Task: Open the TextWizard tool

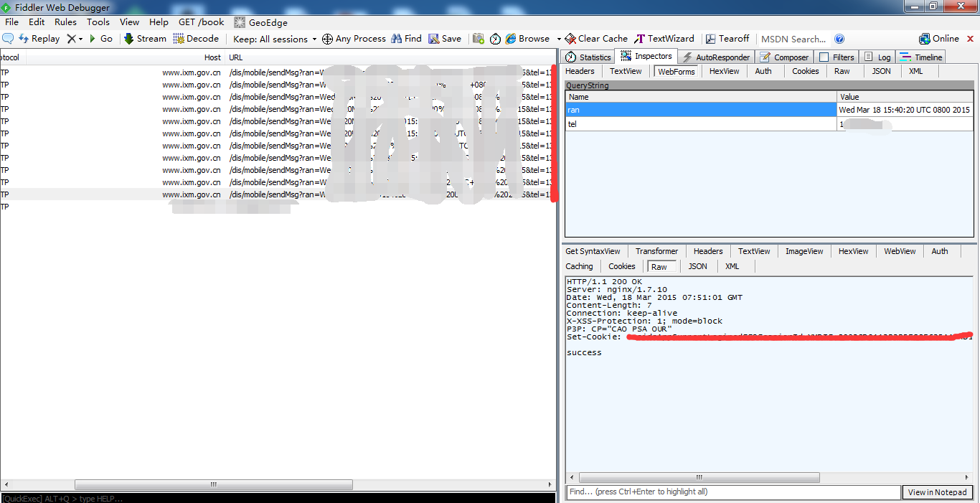Action: pyautogui.click(x=664, y=39)
